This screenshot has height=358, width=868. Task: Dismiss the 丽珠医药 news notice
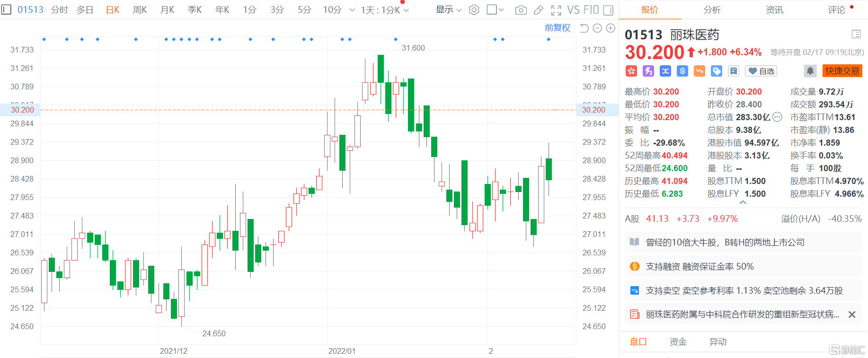851,314
